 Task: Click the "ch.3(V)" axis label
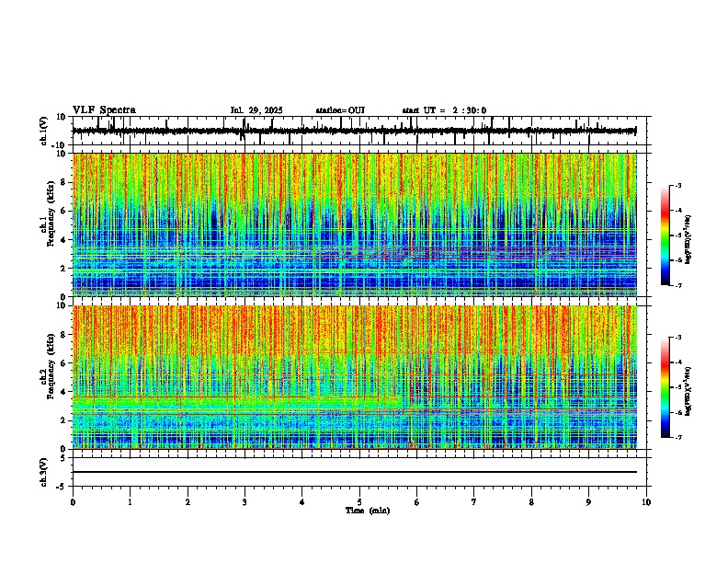(x=44, y=472)
